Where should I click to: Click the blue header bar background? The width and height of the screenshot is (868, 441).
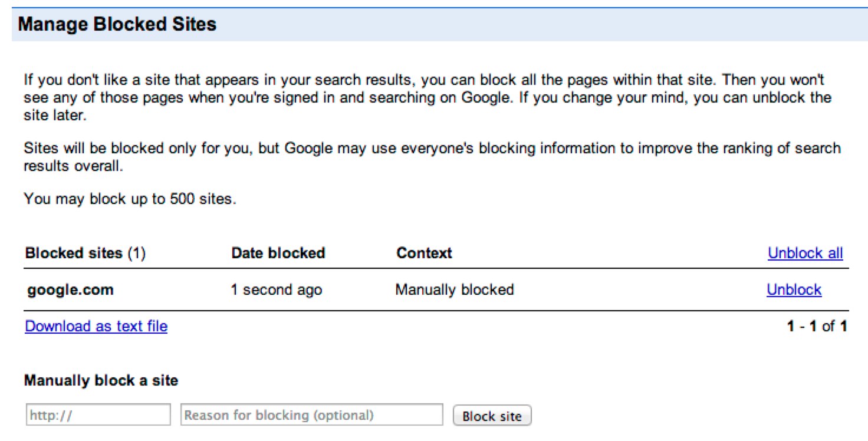531,24
